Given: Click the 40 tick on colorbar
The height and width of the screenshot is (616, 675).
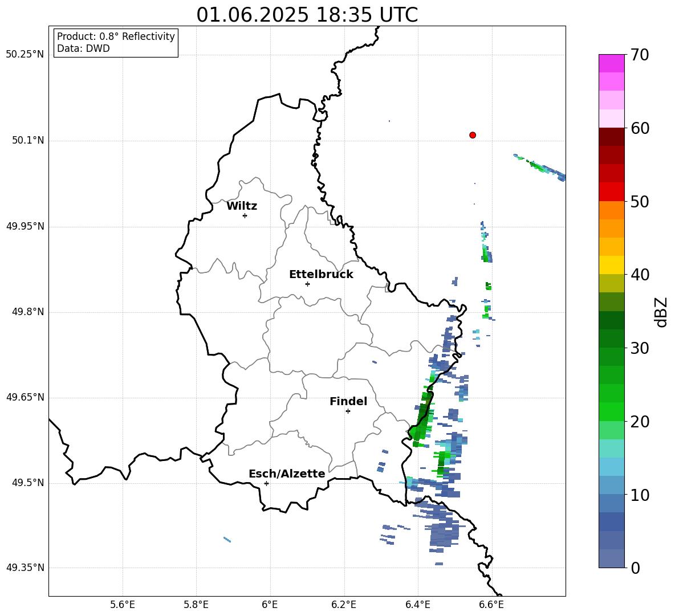Looking at the screenshot, I should 640,275.
